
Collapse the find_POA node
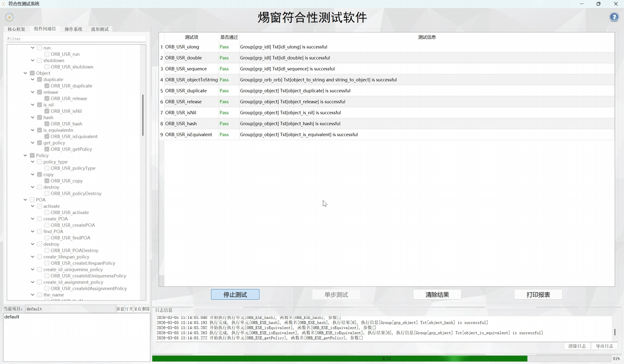coord(33,231)
